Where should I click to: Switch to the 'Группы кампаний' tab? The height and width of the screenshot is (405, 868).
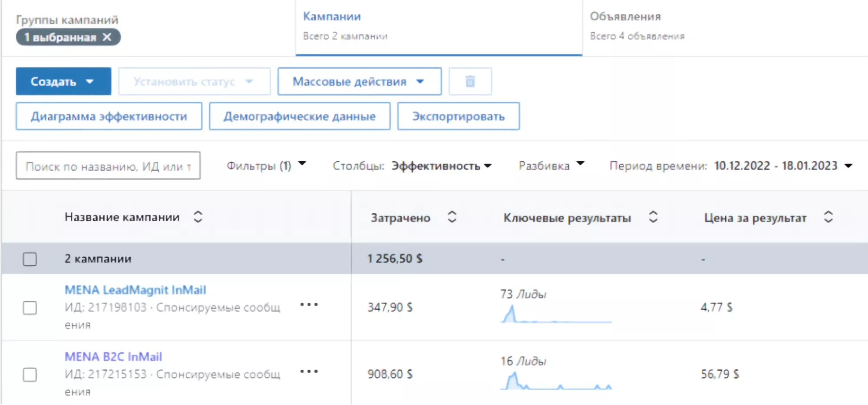point(67,20)
